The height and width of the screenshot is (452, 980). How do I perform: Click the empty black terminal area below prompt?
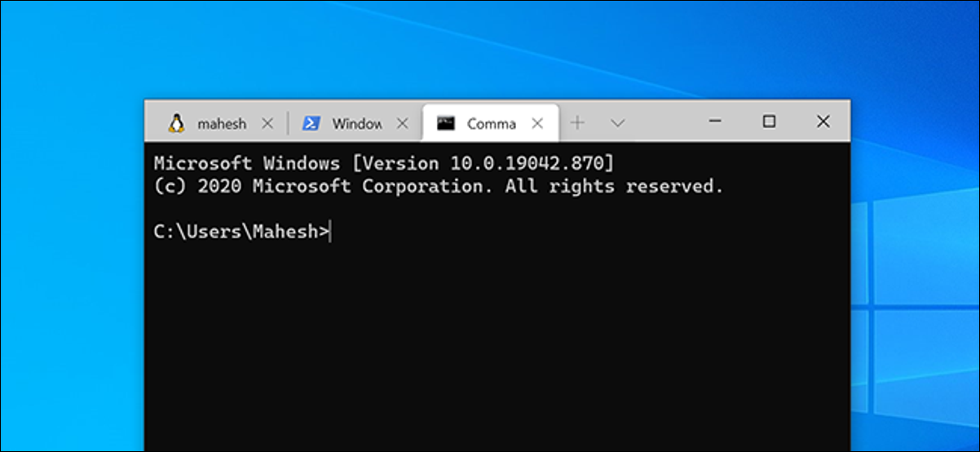(x=497, y=343)
